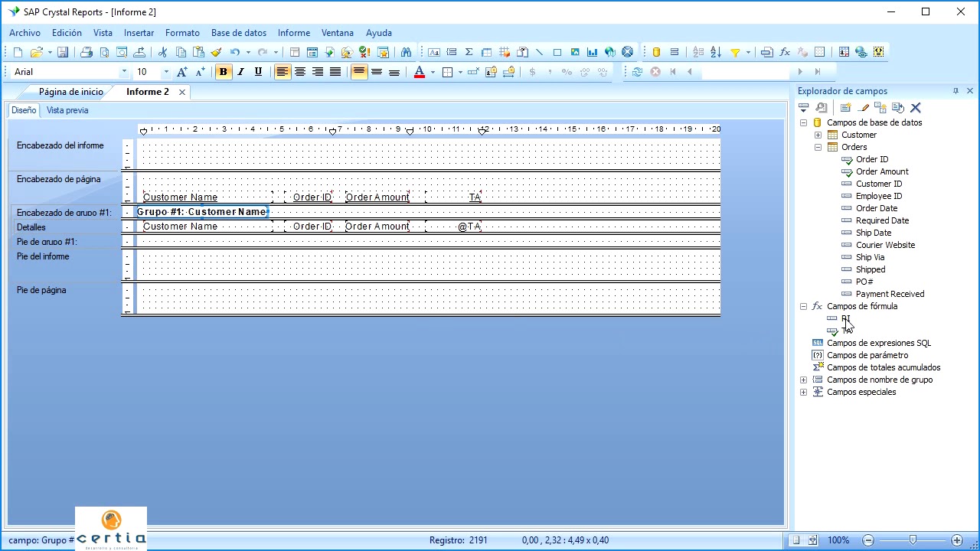Screen dimensions: 980x551
Task: Select the Insert Box tool
Action: click(x=557, y=52)
